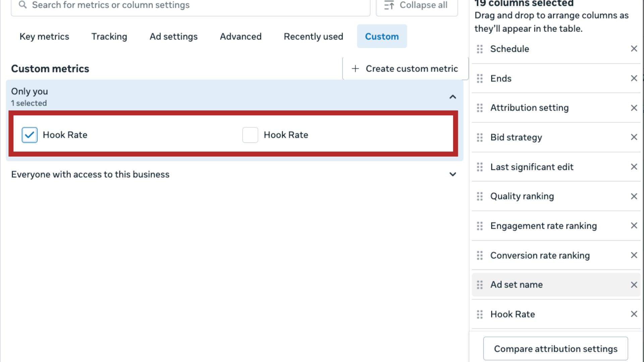Click Compare attribution settings button
Image resolution: width=644 pixels, height=362 pixels.
pyautogui.click(x=555, y=349)
